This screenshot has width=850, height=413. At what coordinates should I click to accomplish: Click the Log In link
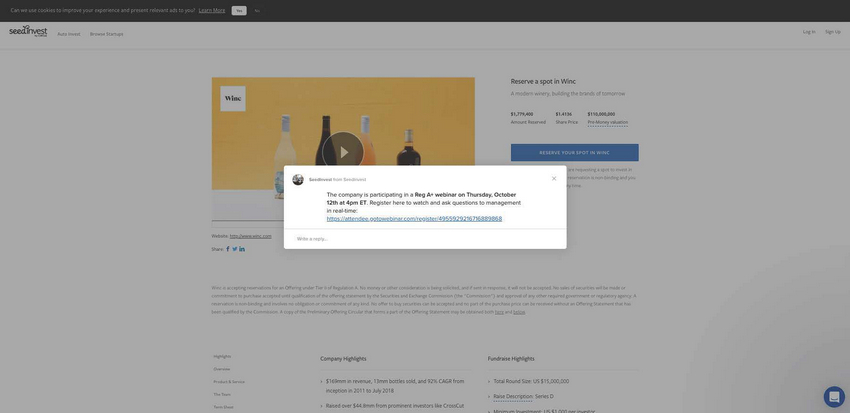(x=809, y=32)
